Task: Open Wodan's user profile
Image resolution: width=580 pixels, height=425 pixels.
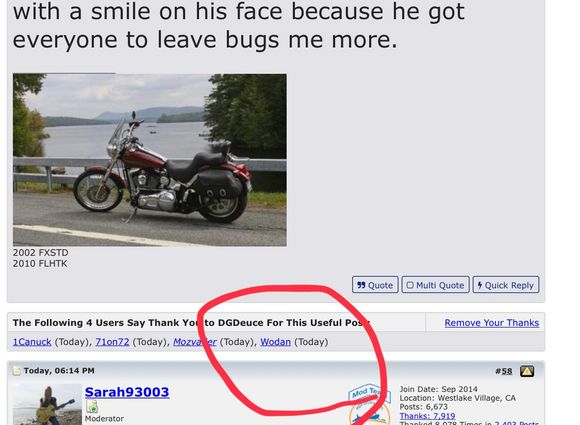Action: [275, 342]
